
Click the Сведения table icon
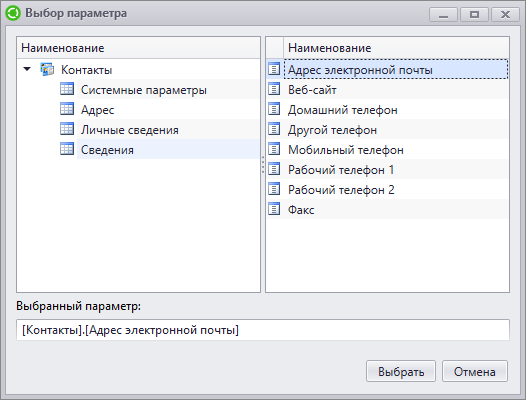tap(67, 149)
